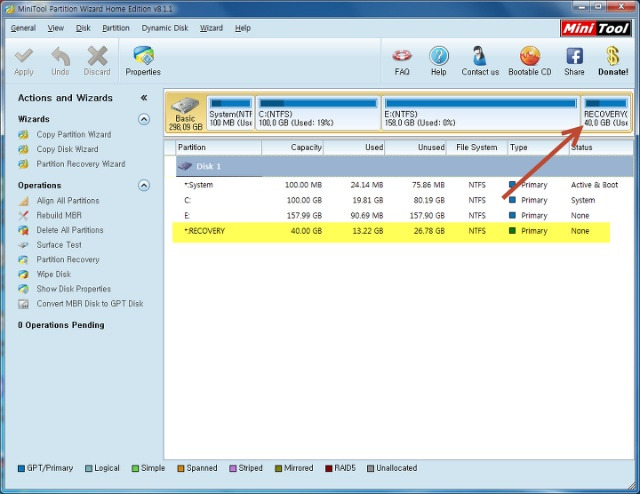
Task: Select the C:(NTFS) partition block
Action: (x=318, y=113)
